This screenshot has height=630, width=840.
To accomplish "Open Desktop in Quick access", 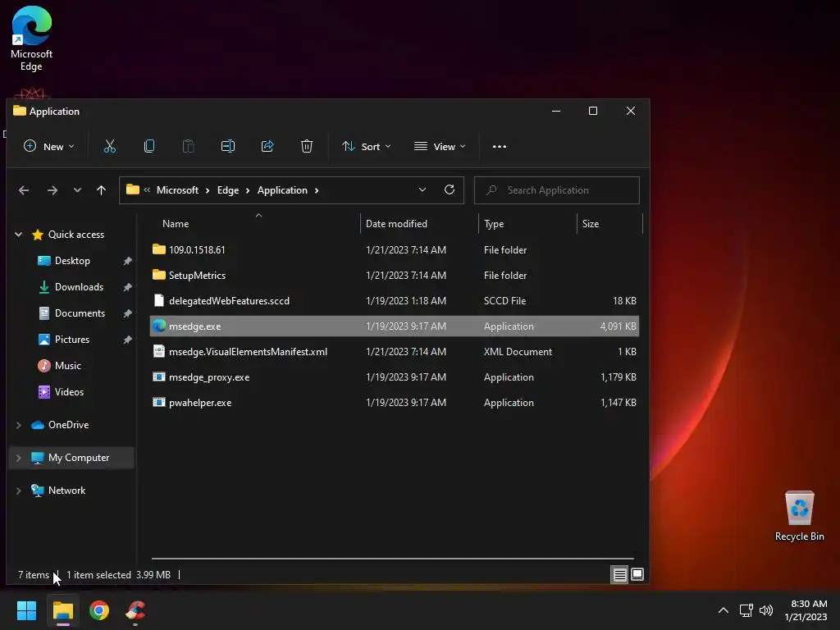I will pos(72,261).
